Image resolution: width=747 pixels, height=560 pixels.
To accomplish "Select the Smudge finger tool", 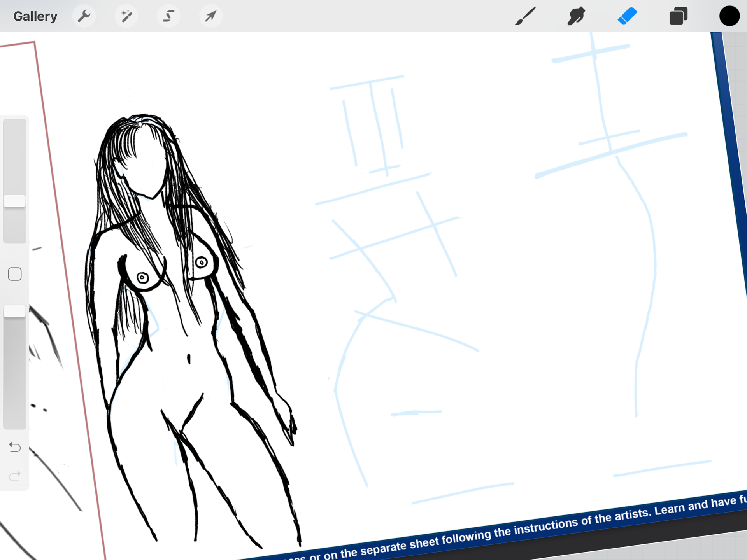I will [x=576, y=16].
